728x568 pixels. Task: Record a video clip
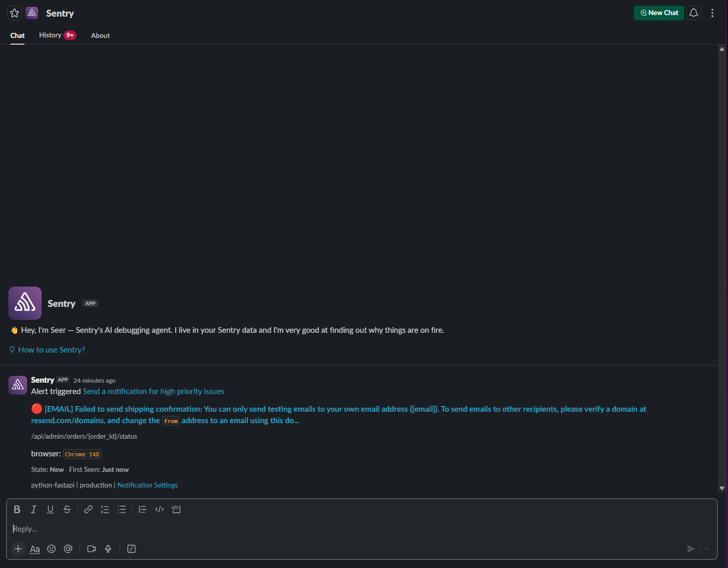pyautogui.click(x=91, y=549)
